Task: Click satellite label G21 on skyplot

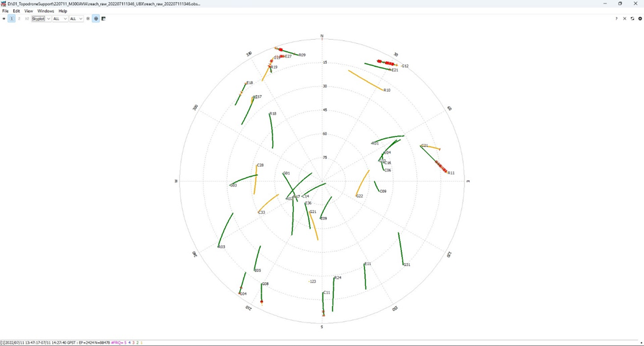Action: click(x=313, y=212)
